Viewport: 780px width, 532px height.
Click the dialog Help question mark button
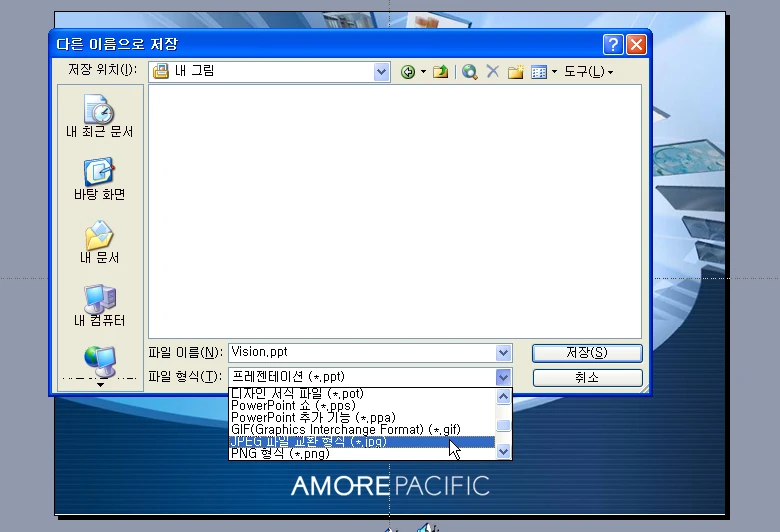coord(613,44)
